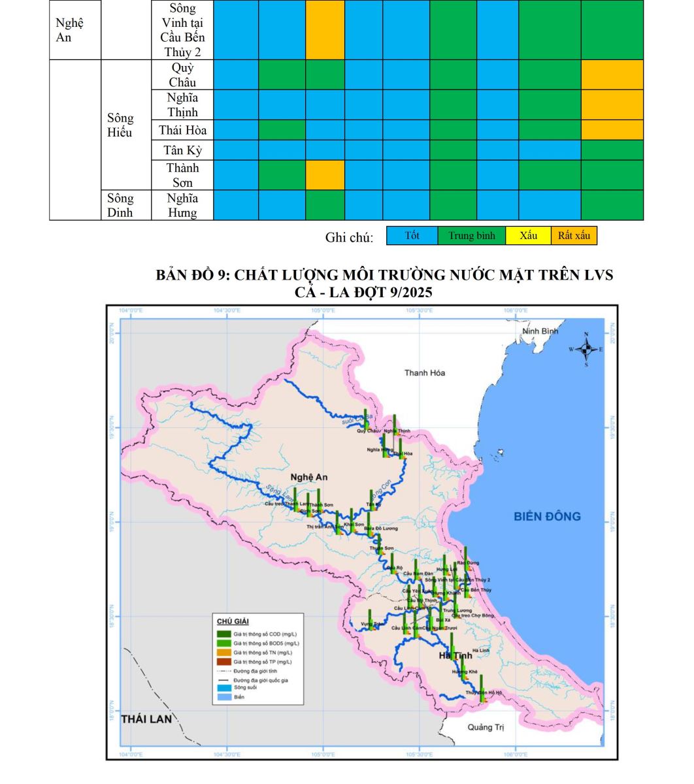694x784 pixels.
Task: Click the compass rose on the map
Action: [586, 350]
